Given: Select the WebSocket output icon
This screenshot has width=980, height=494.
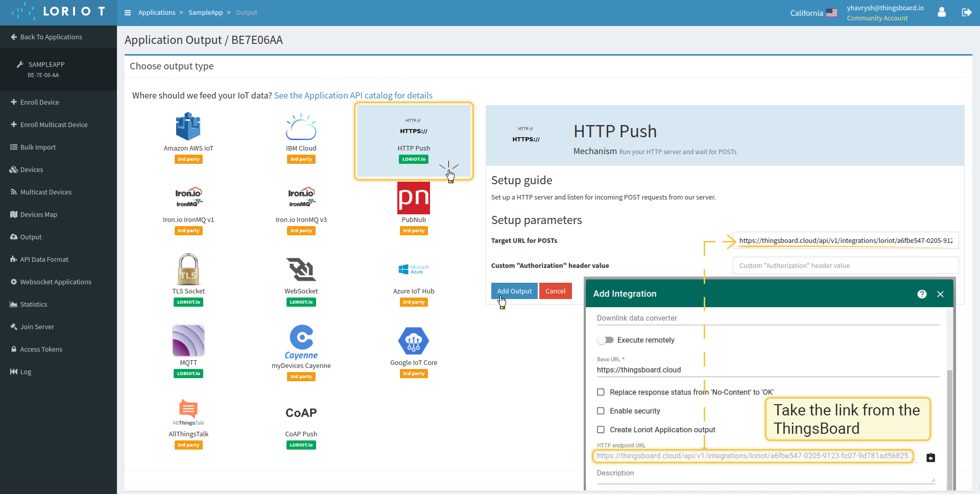Looking at the screenshot, I should click(x=301, y=269).
